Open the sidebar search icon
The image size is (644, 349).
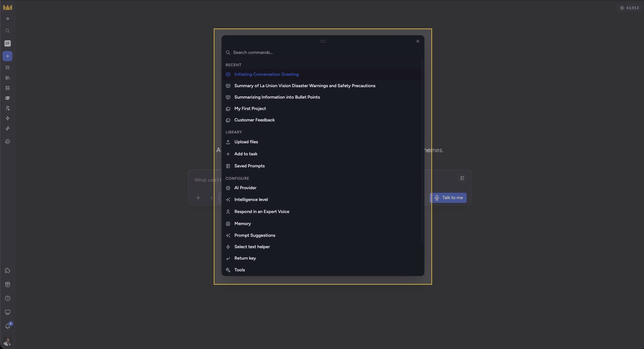(x=8, y=31)
